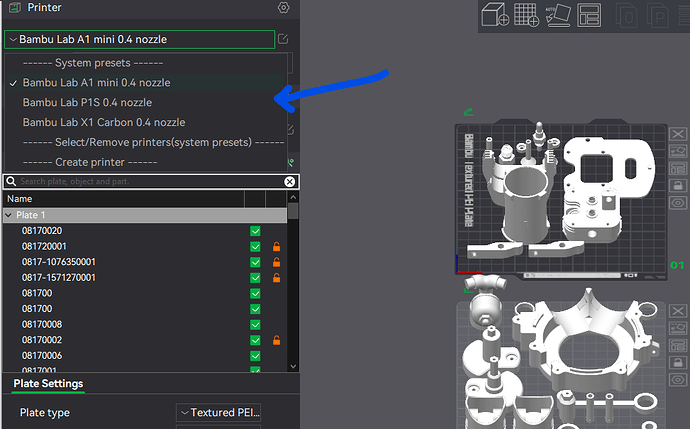Collapse the Plate 1 tree node
This screenshot has width=690, height=429.
pos(8,215)
